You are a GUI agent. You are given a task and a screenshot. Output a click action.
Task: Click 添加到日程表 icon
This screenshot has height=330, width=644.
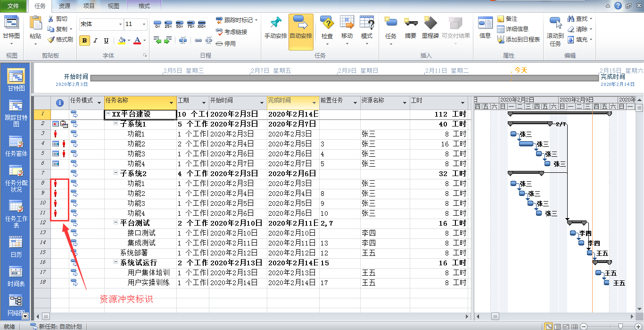[x=501, y=40]
